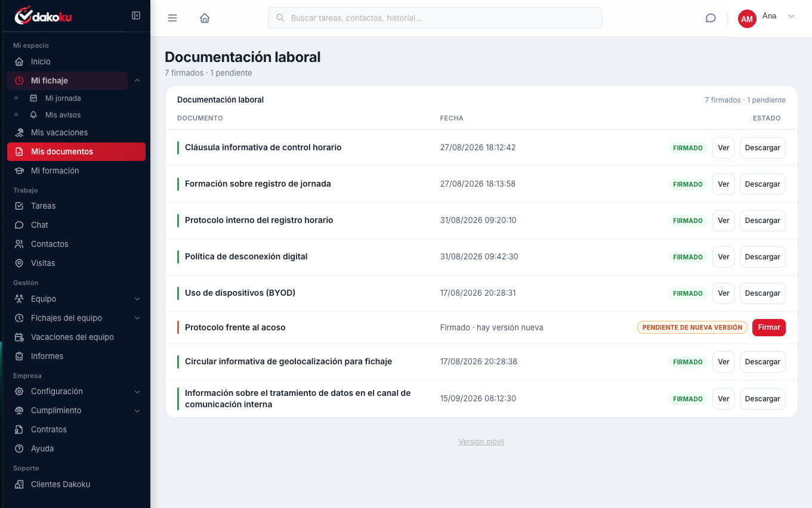
Task: Go to home via top house icon
Action: 205,18
